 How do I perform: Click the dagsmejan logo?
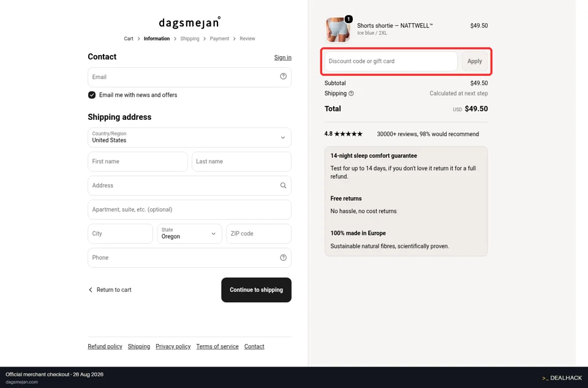tap(190, 23)
